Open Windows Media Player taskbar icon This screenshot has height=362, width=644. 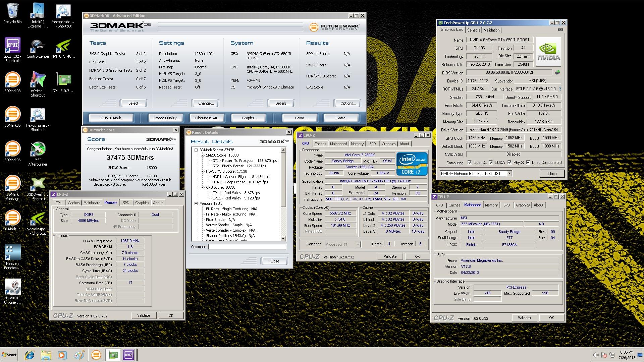[62, 355]
